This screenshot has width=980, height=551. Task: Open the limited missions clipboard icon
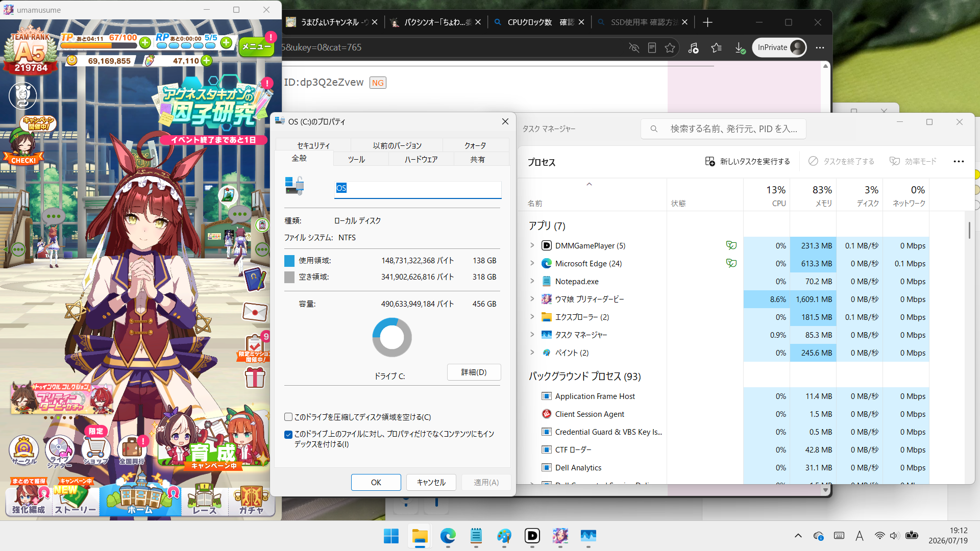[254, 348]
